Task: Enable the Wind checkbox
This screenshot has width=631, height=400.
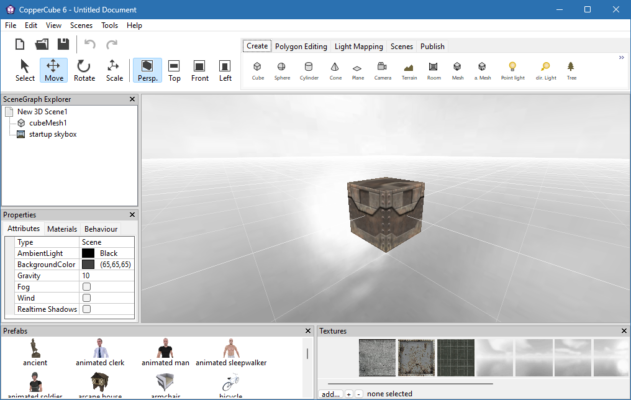Action: pyautogui.click(x=87, y=298)
